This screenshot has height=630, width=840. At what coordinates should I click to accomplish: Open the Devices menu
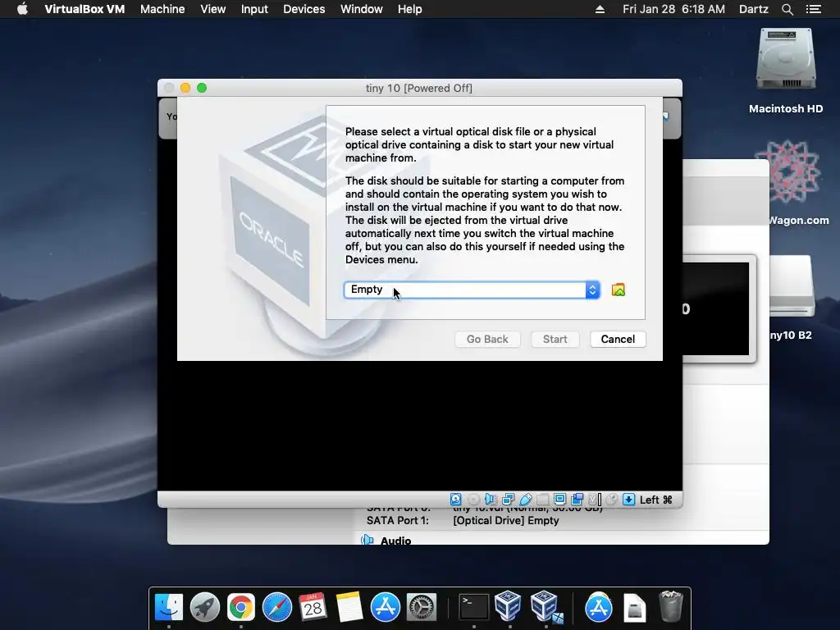pyautogui.click(x=304, y=9)
